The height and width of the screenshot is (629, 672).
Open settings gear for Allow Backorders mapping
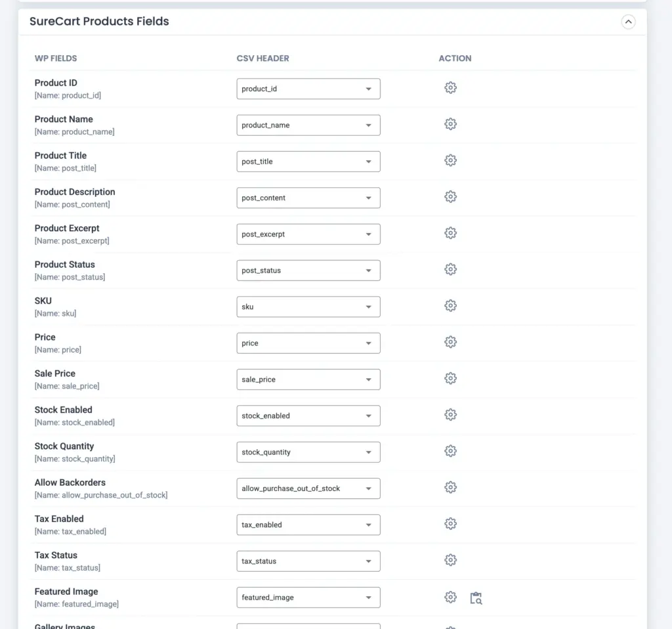[x=450, y=487]
